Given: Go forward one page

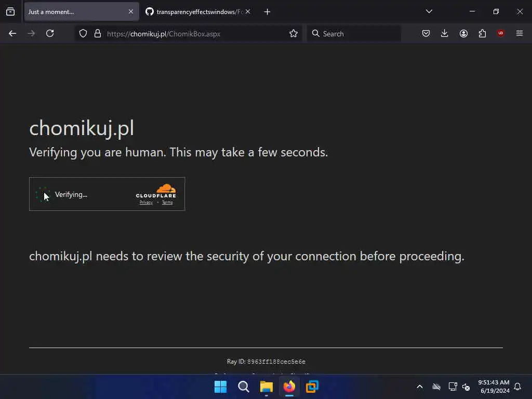Looking at the screenshot, I should [x=31, y=34].
